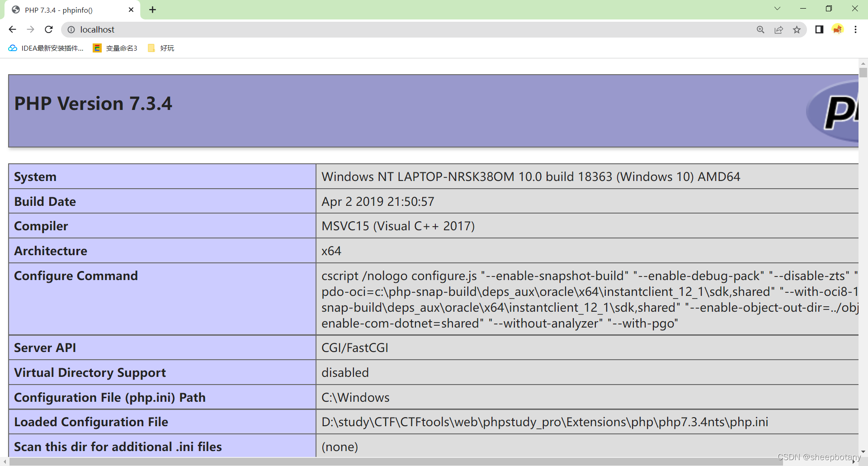The height and width of the screenshot is (466, 868).
Task: Minimize the browser window
Action: tap(803, 9)
